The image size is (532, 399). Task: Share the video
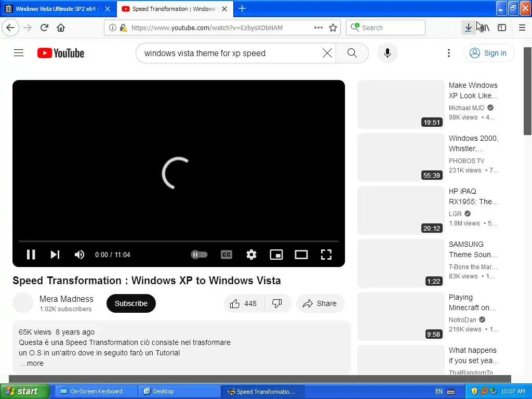pyautogui.click(x=320, y=303)
